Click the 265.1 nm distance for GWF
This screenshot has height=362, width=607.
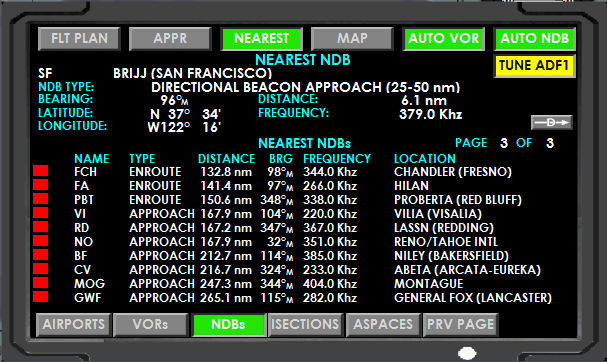click(226, 298)
